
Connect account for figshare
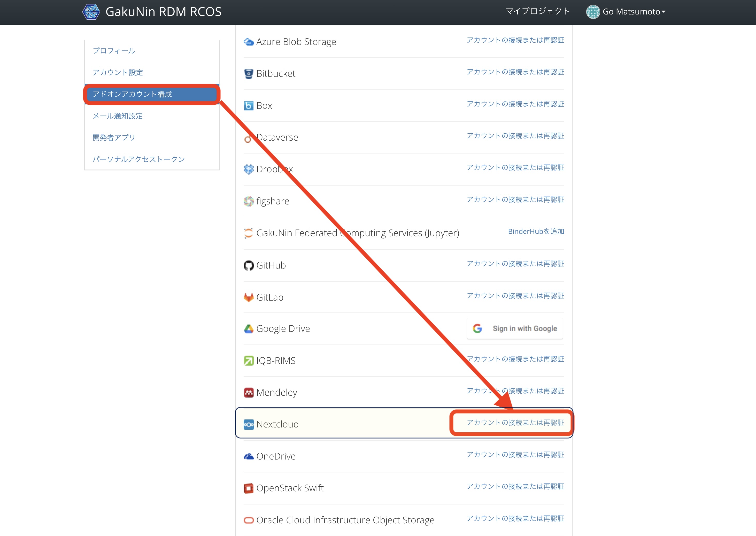pos(515,200)
